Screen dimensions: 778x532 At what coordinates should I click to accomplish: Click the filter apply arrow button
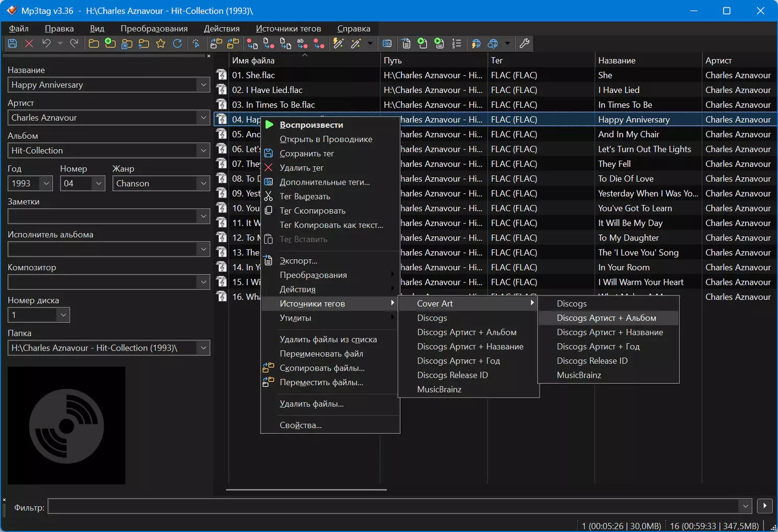pos(764,506)
